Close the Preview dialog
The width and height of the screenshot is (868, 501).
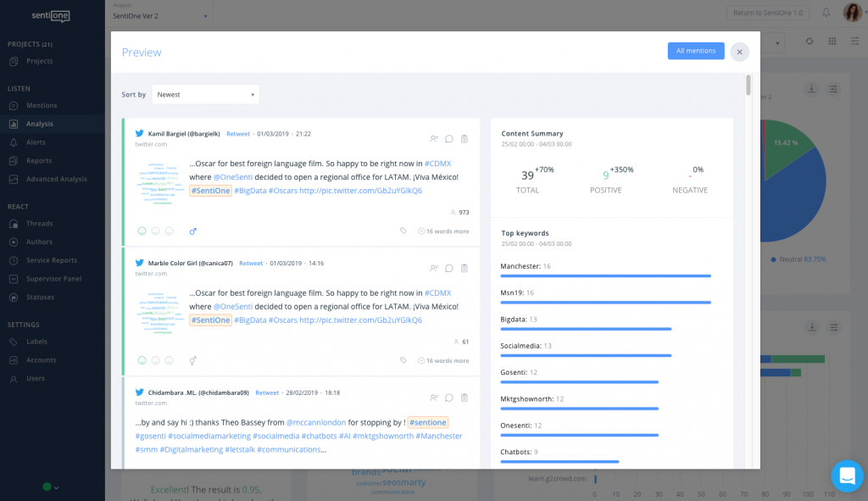(x=739, y=52)
